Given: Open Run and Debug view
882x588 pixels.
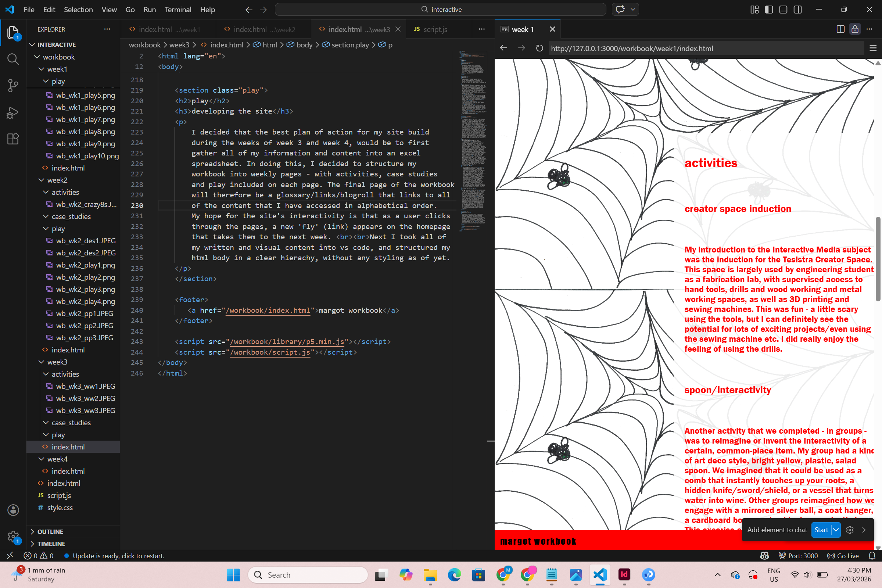Looking at the screenshot, I should pos(13,112).
